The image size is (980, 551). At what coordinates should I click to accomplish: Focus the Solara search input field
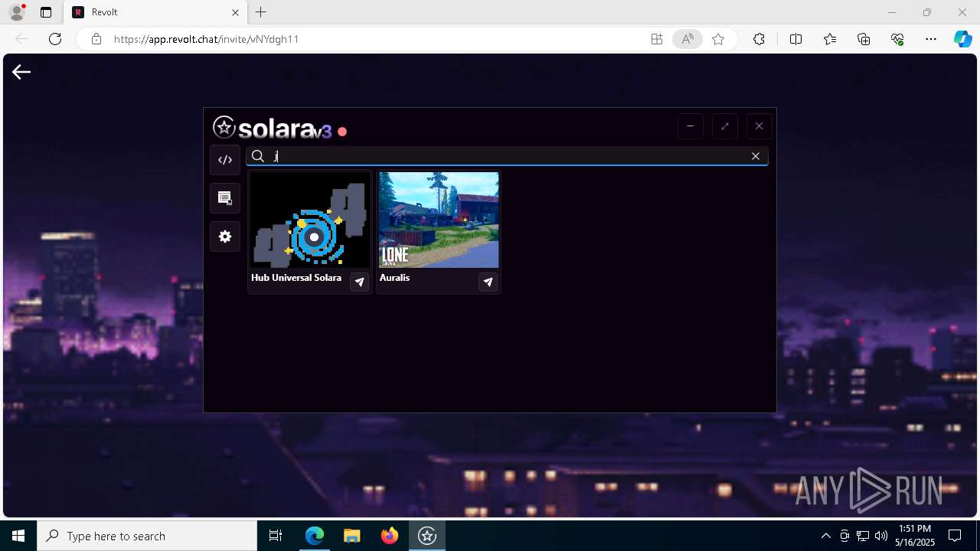(x=507, y=156)
